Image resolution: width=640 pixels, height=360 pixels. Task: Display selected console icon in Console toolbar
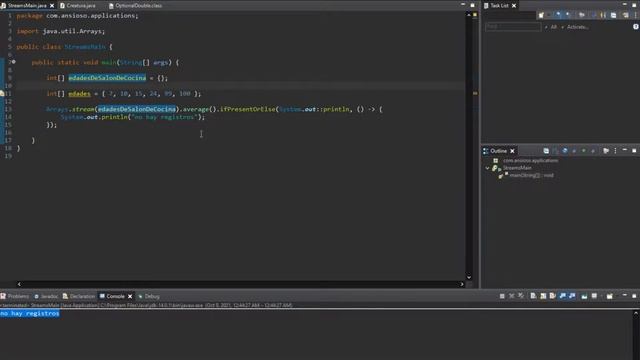594,296
